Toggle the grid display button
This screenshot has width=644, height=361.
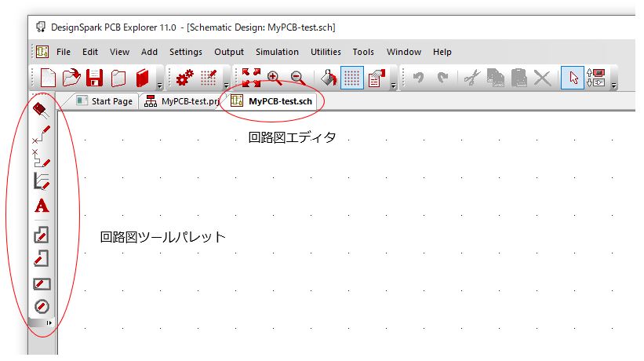click(x=352, y=78)
